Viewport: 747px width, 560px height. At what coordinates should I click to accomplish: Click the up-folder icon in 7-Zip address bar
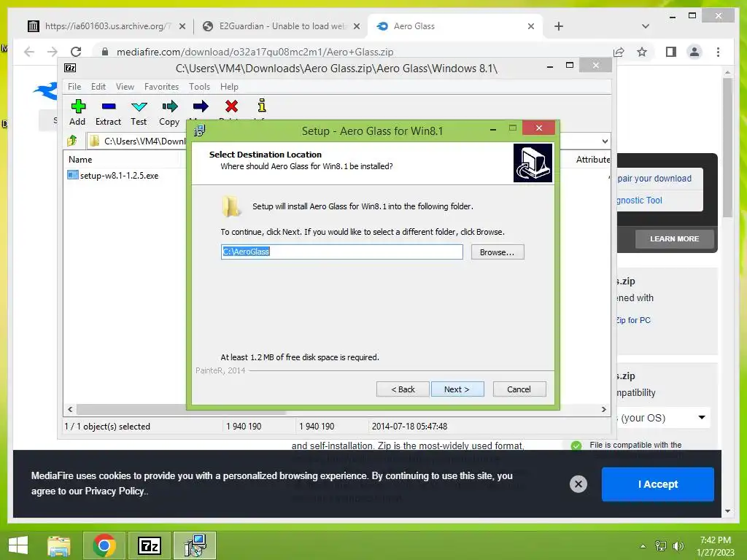pos(72,141)
